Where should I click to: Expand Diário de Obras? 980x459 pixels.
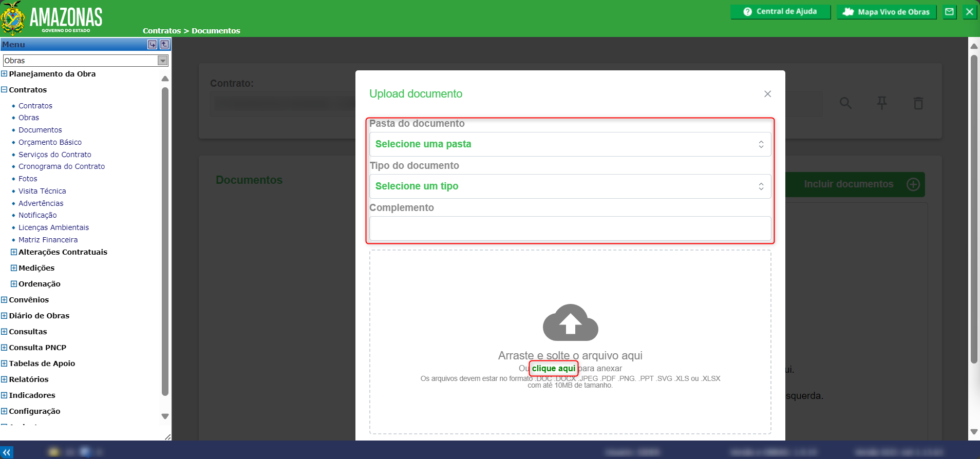click(x=4, y=316)
